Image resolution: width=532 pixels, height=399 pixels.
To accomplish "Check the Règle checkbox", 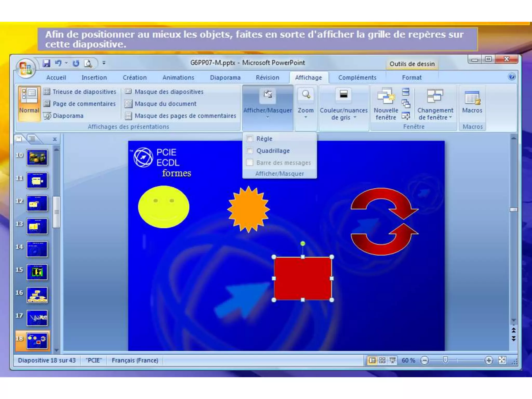I will 250,138.
